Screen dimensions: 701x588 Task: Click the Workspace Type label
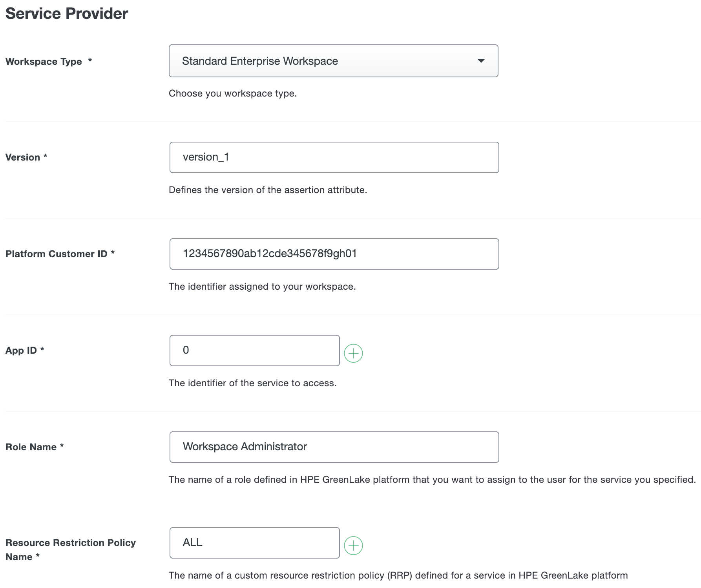[45, 61]
